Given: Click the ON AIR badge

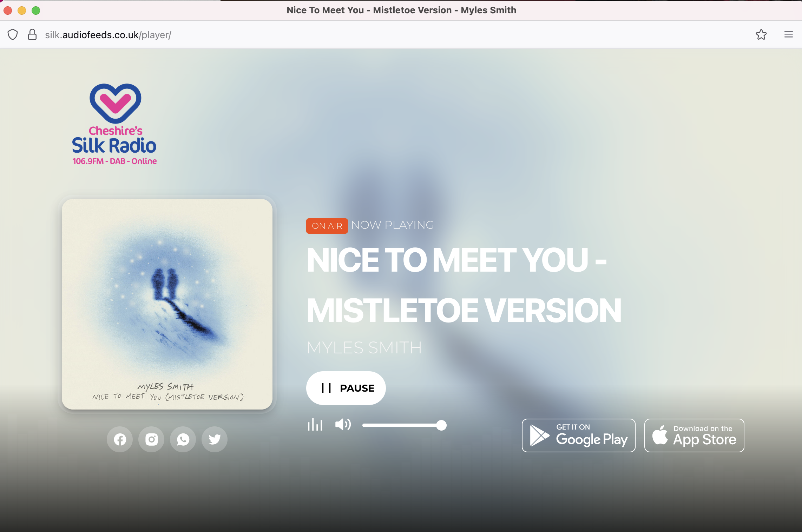Looking at the screenshot, I should 327,226.
